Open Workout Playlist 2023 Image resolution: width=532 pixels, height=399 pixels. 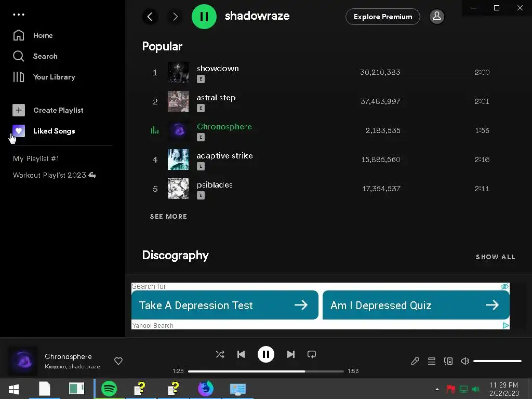[54, 175]
